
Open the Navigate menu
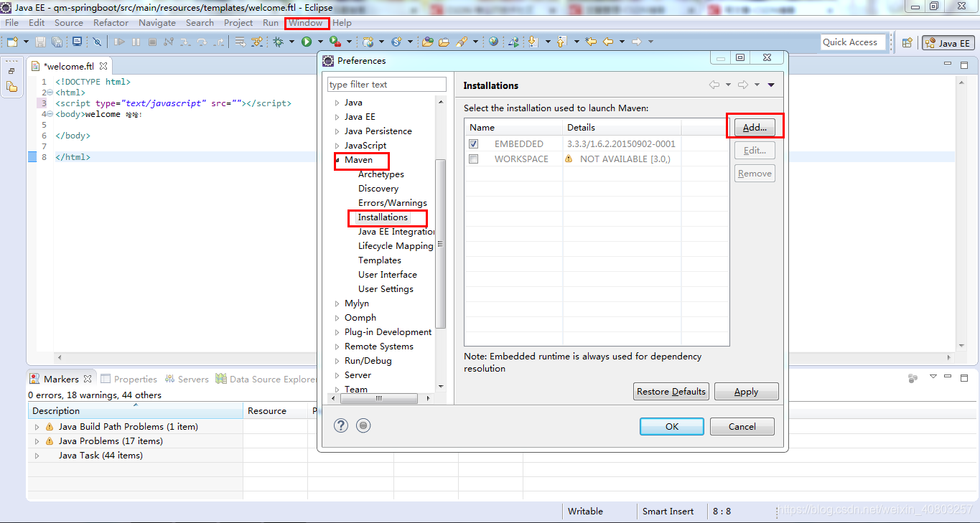pyautogui.click(x=157, y=23)
